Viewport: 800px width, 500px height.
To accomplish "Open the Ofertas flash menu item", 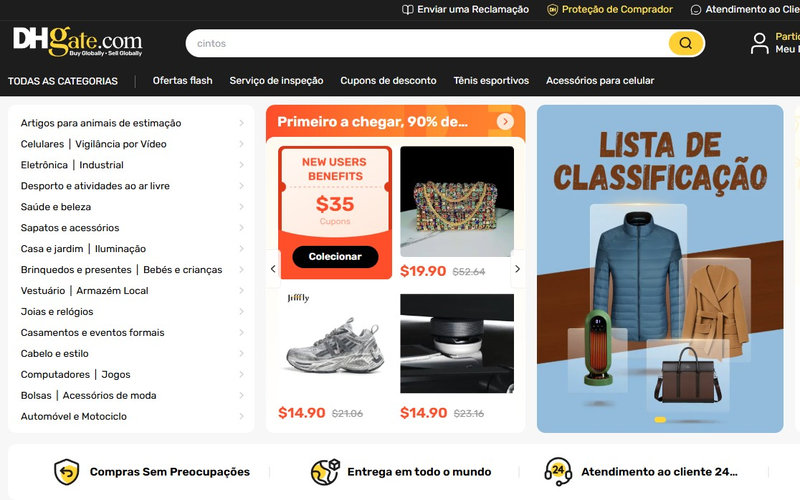I will coord(183,81).
